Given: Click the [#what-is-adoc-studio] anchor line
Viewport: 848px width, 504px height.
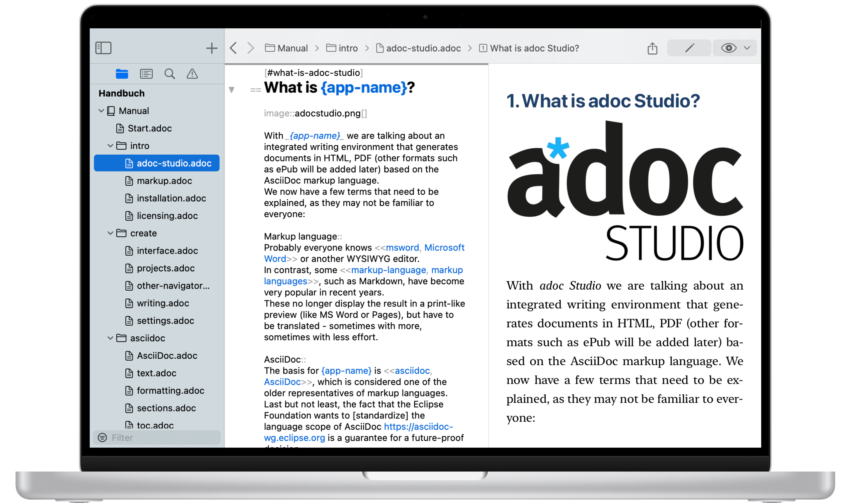Looking at the screenshot, I should click(x=313, y=73).
